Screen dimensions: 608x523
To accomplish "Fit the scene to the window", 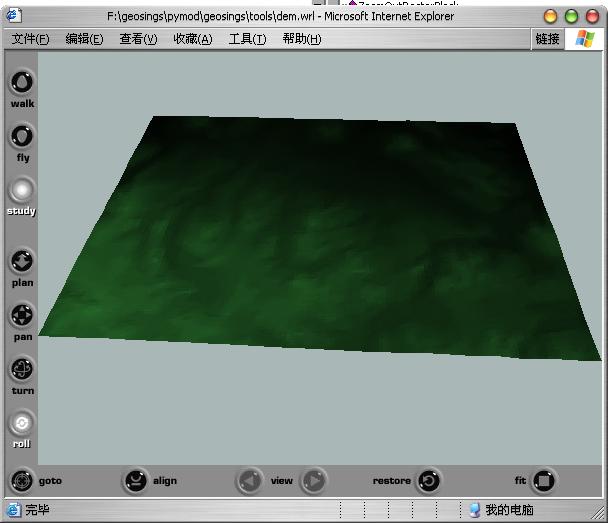I will point(543,481).
